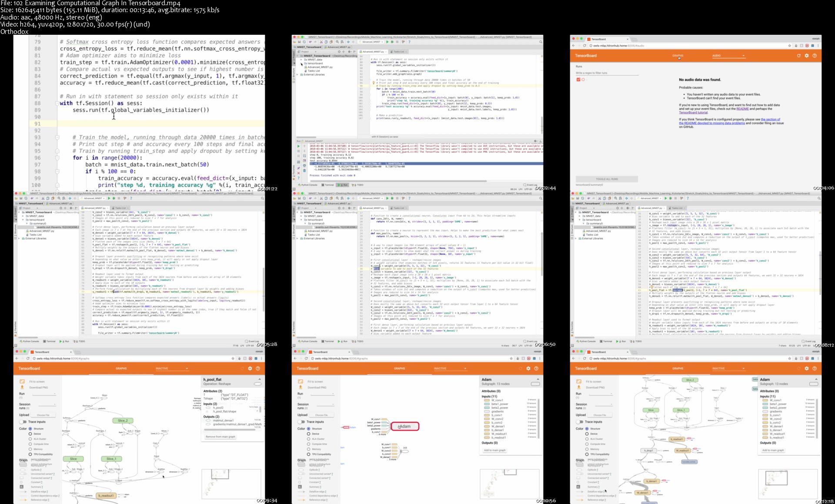Viewport: 835px width, 504px height.
Task: Open Terminal tab in 00:02:44 frame
Action: (x=328, y=185)
